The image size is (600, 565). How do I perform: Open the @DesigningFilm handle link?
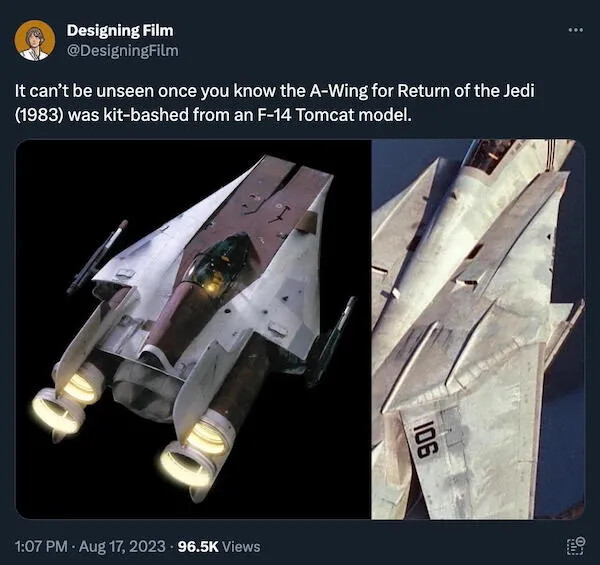tap(122, 50)
